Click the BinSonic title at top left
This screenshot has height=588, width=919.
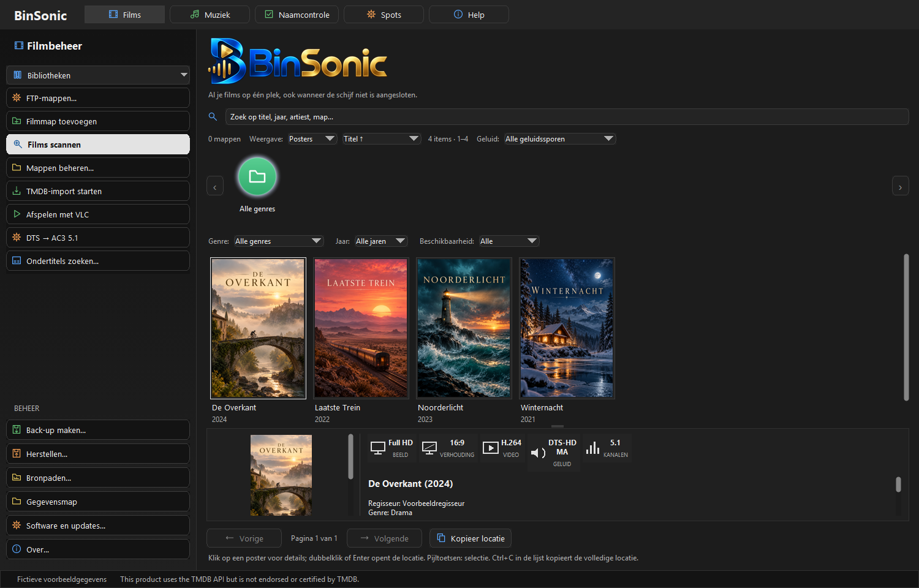click(40, 15)
